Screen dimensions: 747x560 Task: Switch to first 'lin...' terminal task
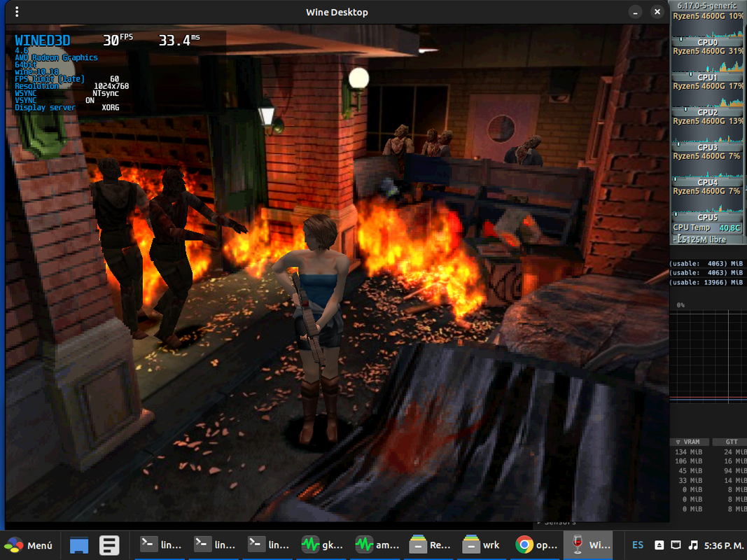pos(162,545)
